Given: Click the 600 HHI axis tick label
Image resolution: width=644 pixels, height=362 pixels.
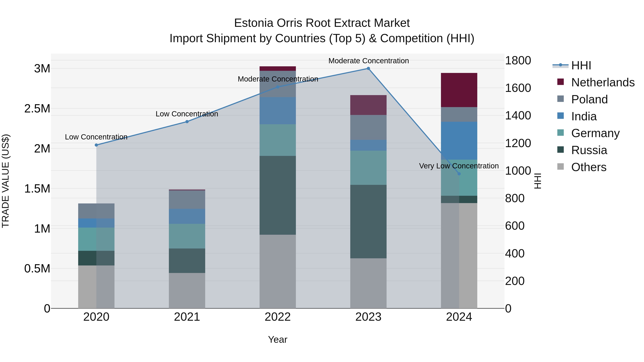Looking at the screenshot, I should click(515, 226).
